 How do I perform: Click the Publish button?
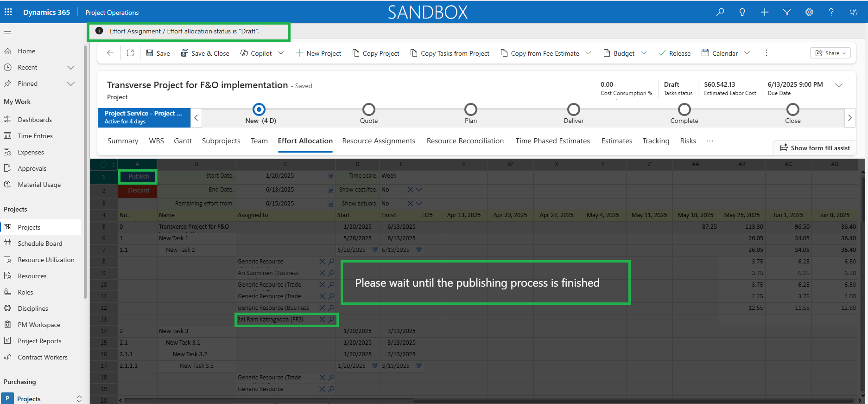[x=139, y=177]
